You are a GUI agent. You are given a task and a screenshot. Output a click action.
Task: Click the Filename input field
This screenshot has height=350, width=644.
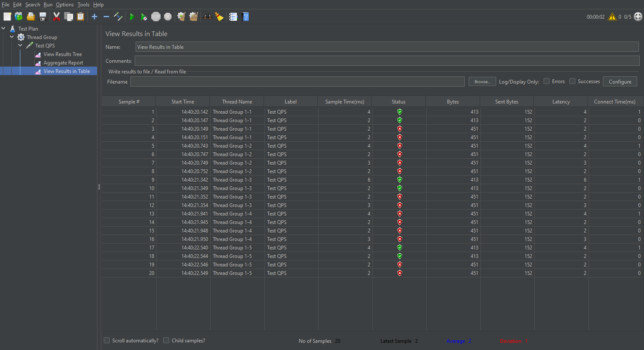click(x=297, y=81)
